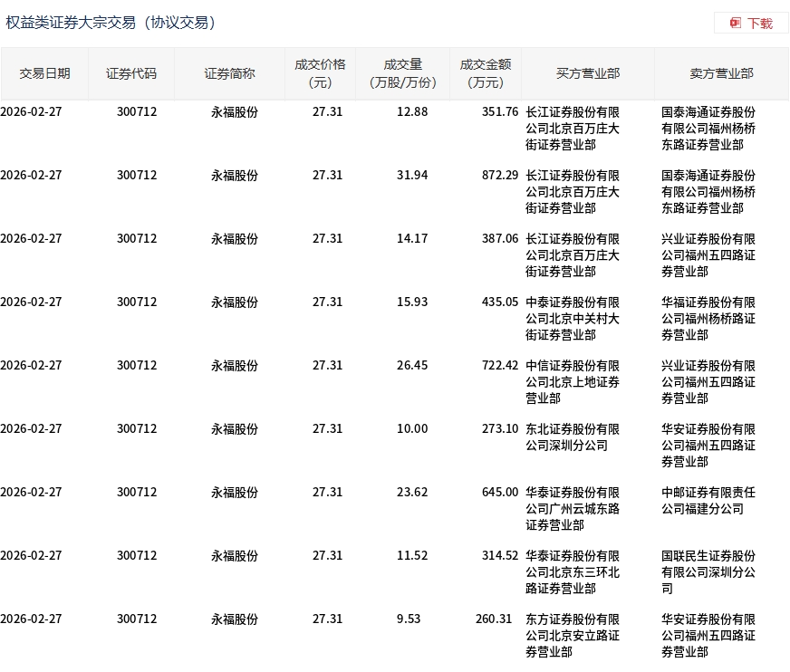Click the 中泰证券 buyer branch cell
The width and height of the screenshot is (790, 672).
[573, 319]
